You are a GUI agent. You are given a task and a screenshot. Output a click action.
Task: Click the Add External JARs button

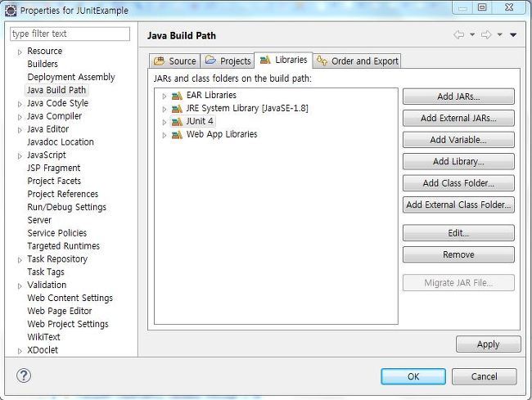(458, 119)
